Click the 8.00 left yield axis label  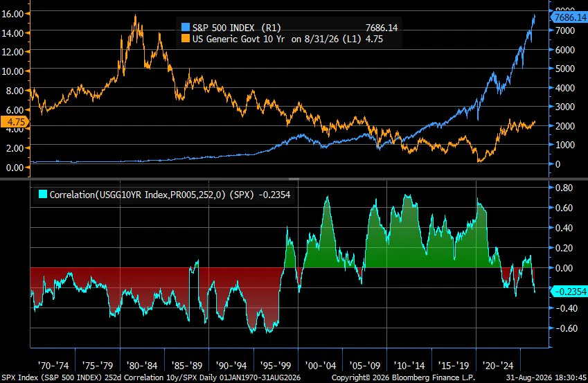tap(15, 91)
